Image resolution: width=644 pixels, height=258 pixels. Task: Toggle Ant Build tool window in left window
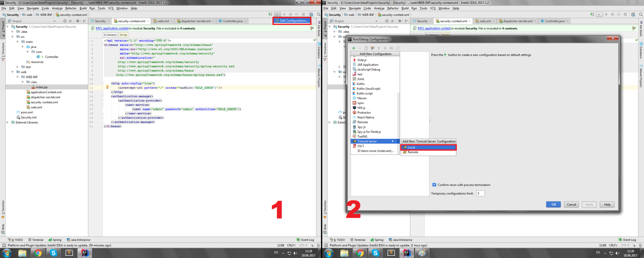[x=319, y=29]
